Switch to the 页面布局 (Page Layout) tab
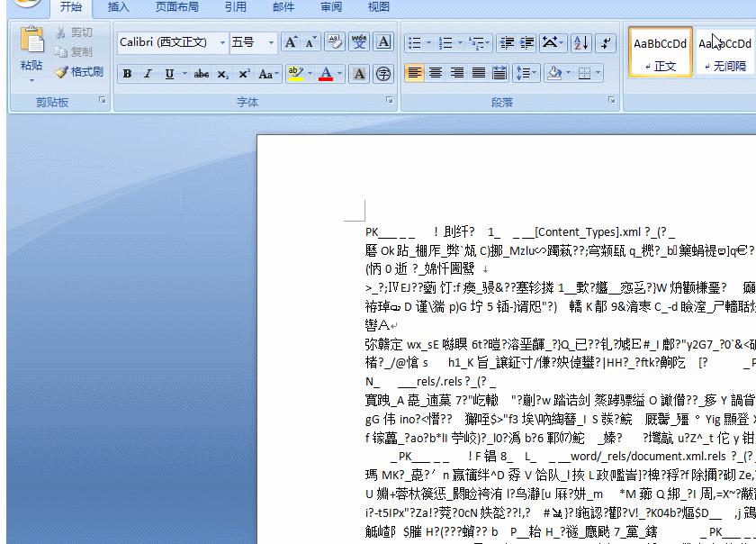This screenshot has height=544, width=756. pos(177,7)
